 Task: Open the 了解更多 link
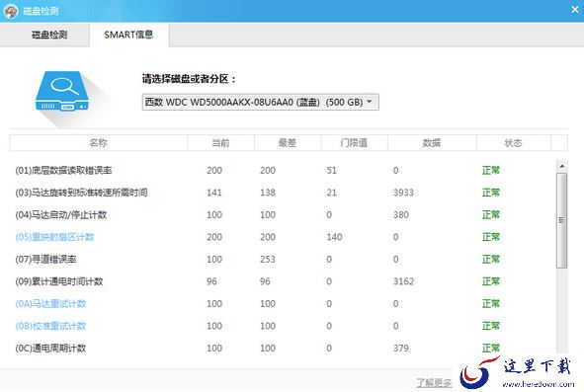point(434,383)
